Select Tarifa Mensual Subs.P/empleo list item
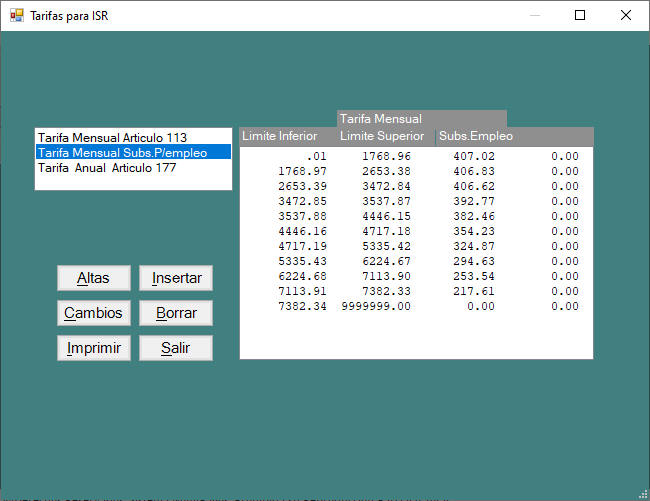Screen dimensions: 650x501 coord(122,152)
